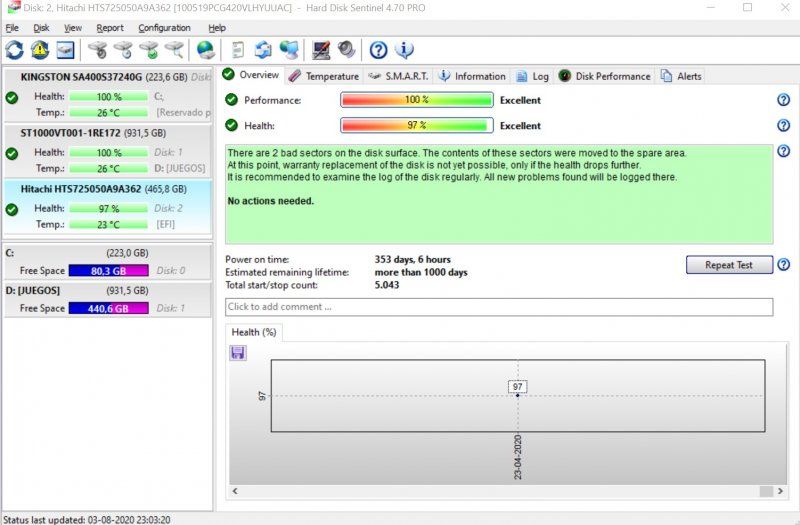Image resolution: width=800 pixels, height=525 pixels.
Task: Switch to the Overview tab
Action: tap(251, 76)
